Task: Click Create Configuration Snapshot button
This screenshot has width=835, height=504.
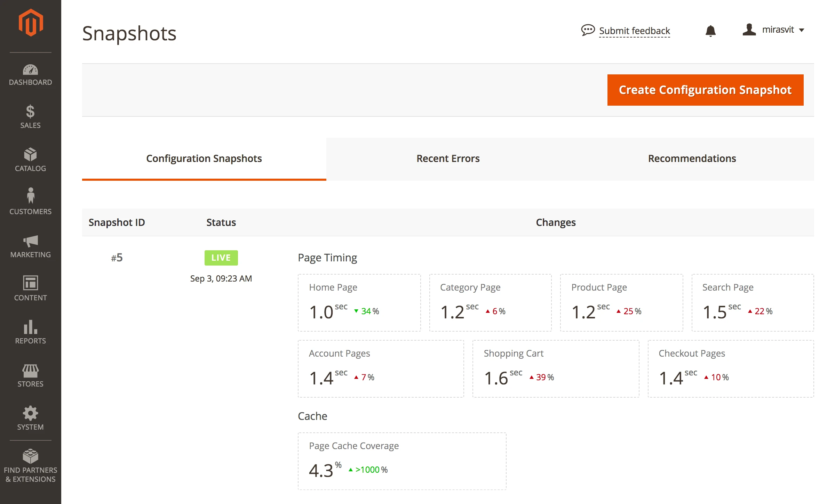Action: click(x=705, y=90)
